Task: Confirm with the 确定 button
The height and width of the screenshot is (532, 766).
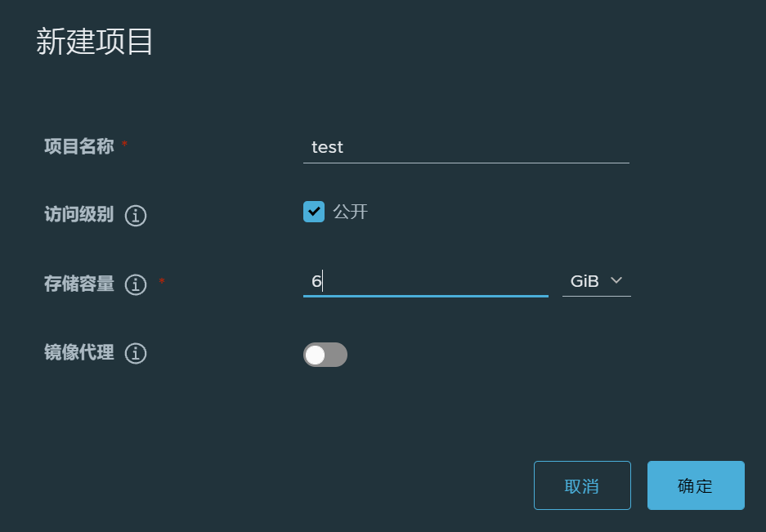Action: (696, 485)
